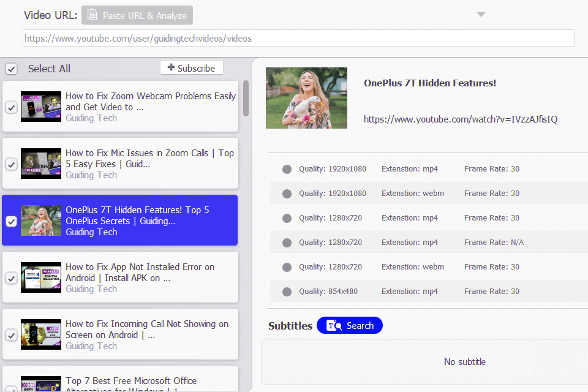Select 1280x720 webm quality option

[x=287, y=267]
